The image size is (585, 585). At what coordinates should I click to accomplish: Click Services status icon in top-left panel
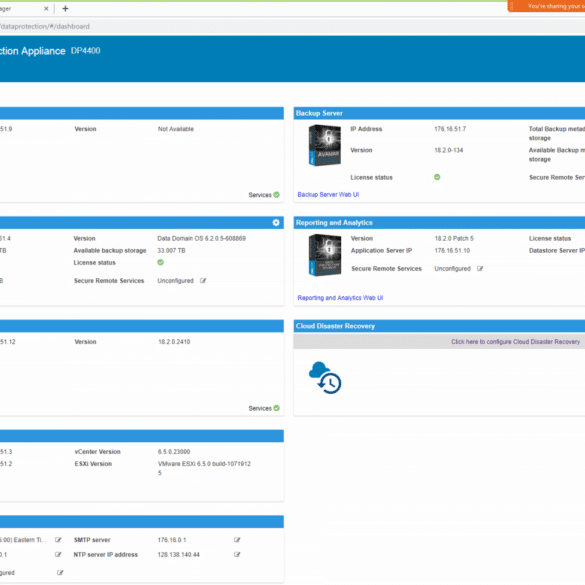point(276,195)
